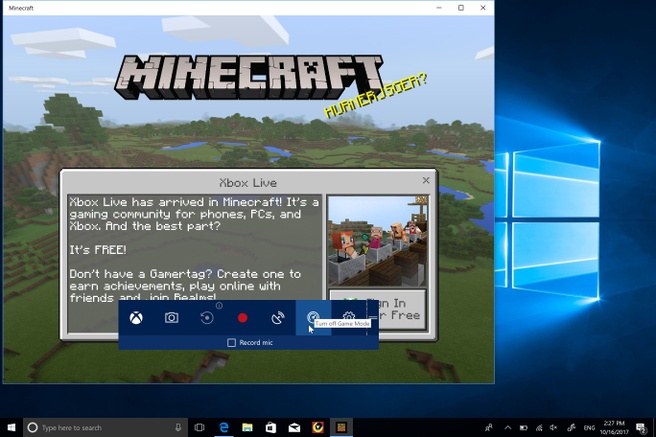Image resolution: width=656 pixels, height=437 pixels.
Task: Open Mail app from taskbar
Action: coord(294,427)
